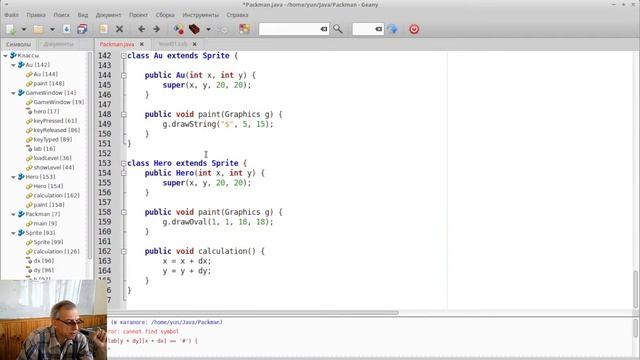Open the Вид menu
The height and width of the screenshot is (360, 640).
pos(83,15)
